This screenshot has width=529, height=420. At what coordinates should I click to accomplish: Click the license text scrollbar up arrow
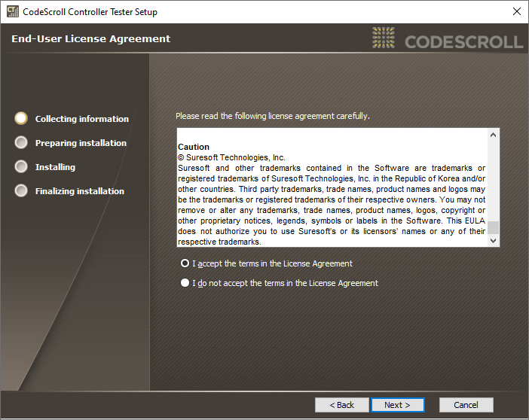[494, 135]
